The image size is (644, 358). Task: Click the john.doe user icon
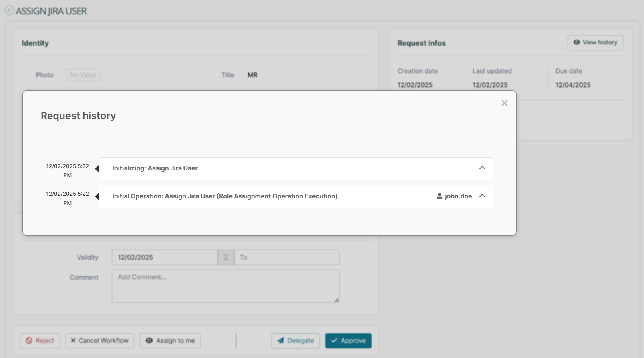tap(439, 196)
